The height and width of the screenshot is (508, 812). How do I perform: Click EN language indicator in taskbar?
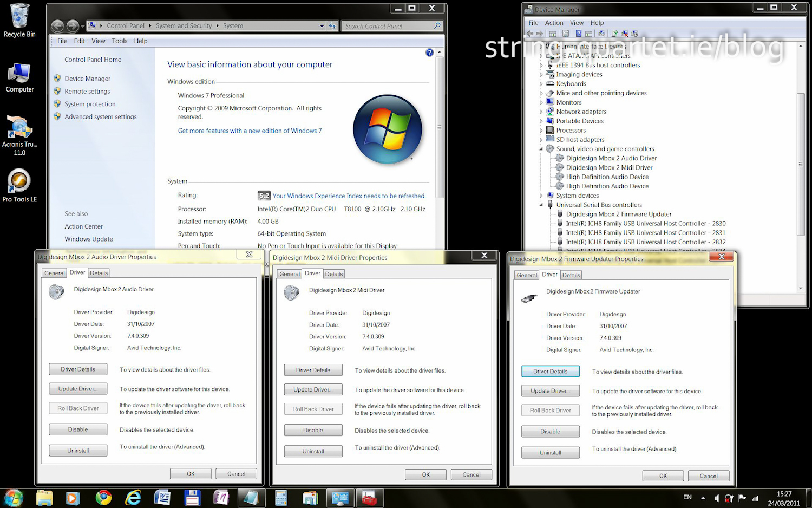687,497
